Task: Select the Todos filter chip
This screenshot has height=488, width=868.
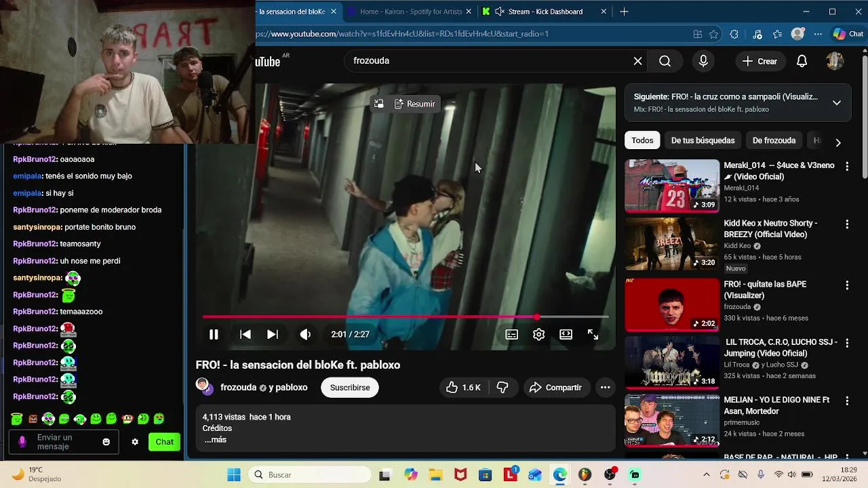Action: (x=642, y=141)
